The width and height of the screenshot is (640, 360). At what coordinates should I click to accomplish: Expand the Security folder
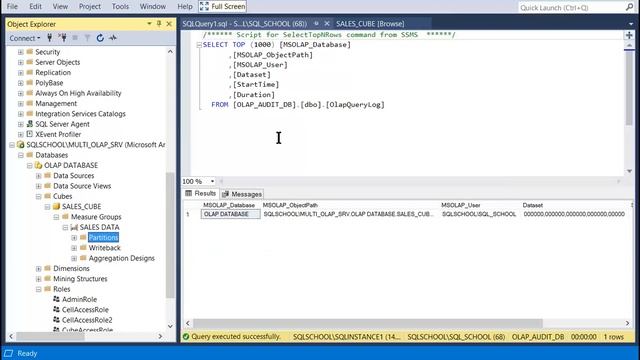coord(20,52)
